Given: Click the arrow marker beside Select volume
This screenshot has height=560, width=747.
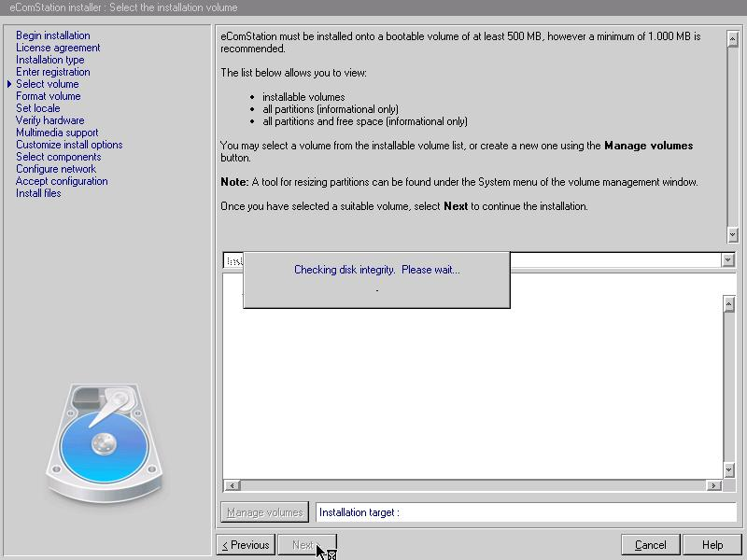Looking at the screenshot, I should [9, 84].
